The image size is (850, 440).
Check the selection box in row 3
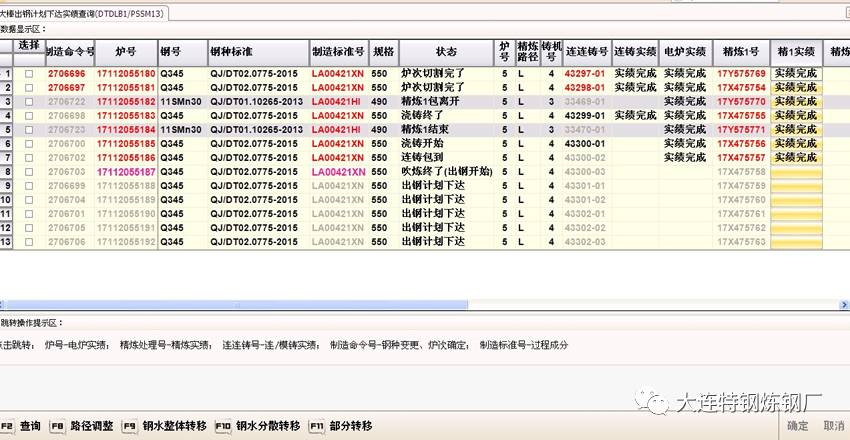[x=29, y=102]
